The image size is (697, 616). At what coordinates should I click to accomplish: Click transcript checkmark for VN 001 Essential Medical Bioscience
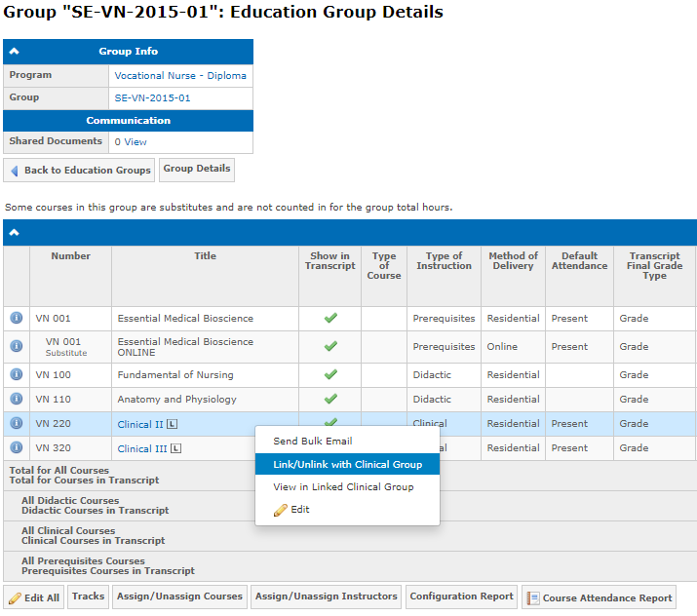coord(330,318)
